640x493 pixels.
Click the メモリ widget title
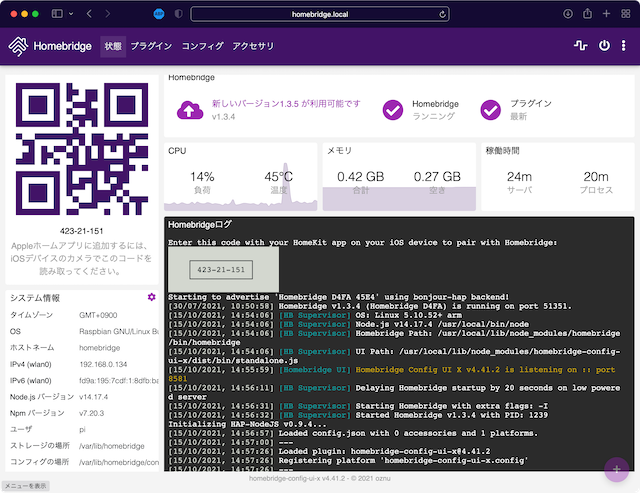(x=339, y=151)
